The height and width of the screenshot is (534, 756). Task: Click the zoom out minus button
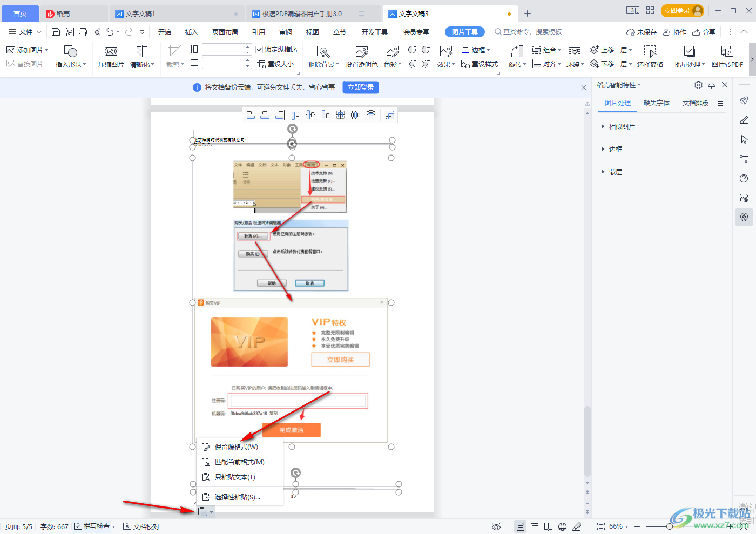(637, 526)
